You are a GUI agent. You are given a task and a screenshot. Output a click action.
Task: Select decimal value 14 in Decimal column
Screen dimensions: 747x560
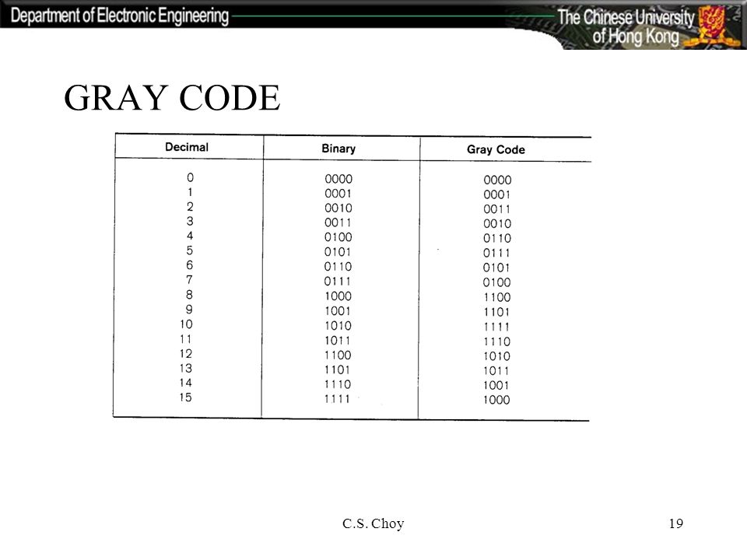[186, 383]
